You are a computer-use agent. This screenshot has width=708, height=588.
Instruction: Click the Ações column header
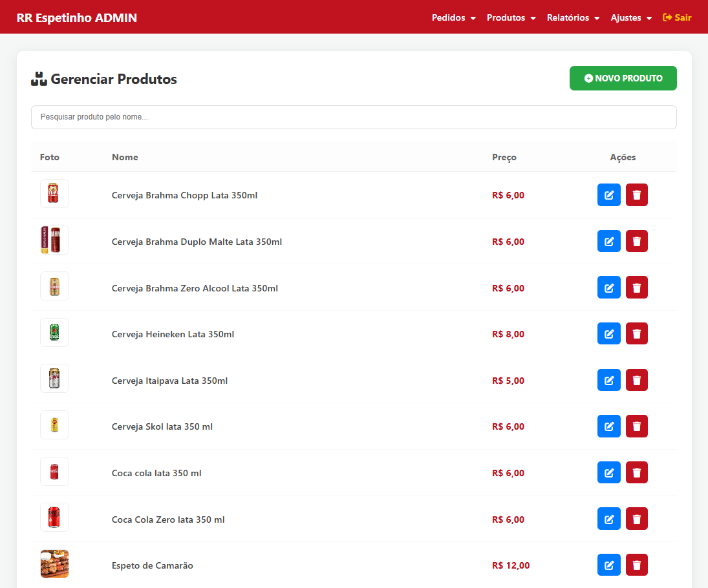[x=623, y=158]
